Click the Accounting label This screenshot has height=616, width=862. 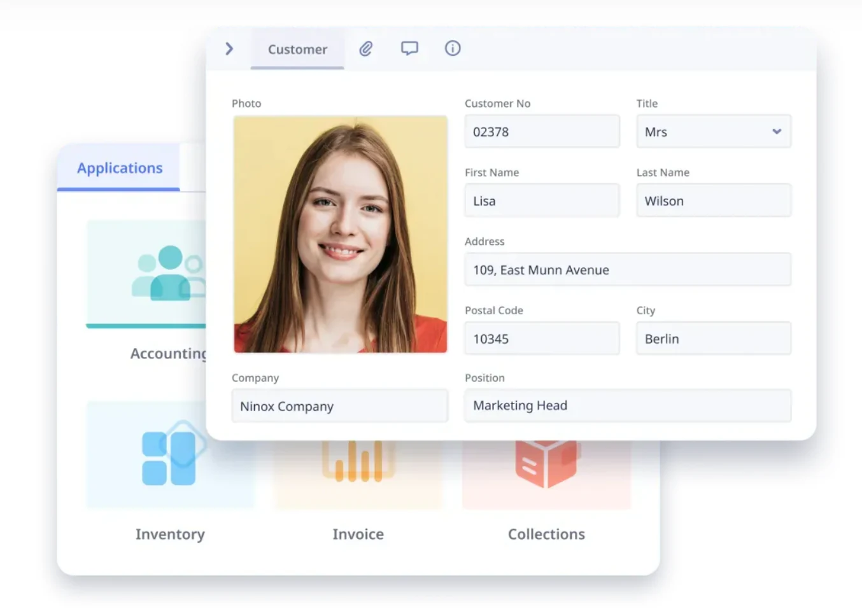pos(169,354)
